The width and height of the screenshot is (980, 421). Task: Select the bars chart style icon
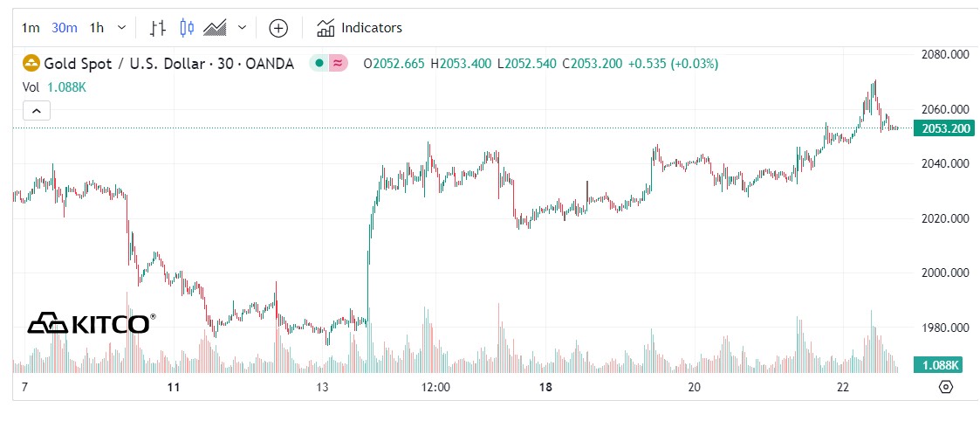click(x=158, y=28)
